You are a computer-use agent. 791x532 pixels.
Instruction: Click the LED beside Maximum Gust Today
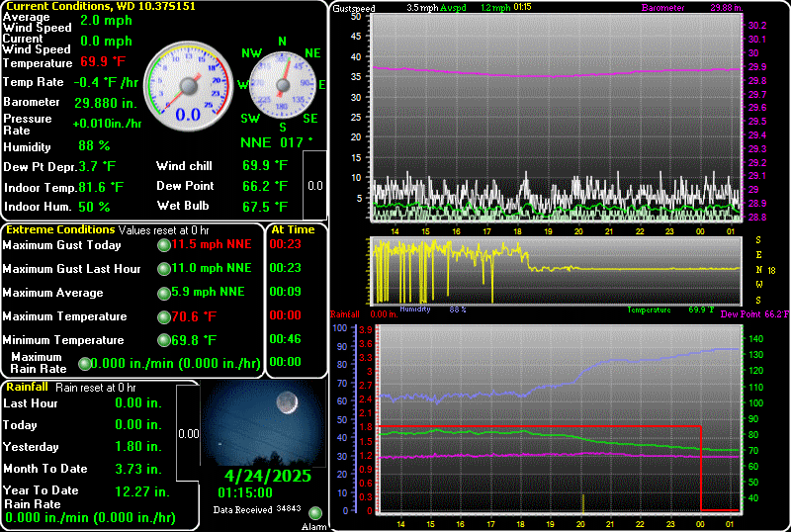164,246
